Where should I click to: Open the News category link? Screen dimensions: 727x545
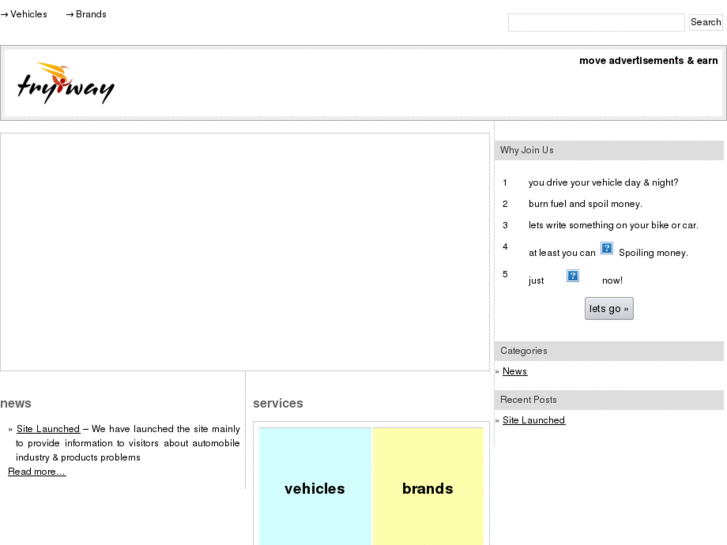tap(515, 371)
